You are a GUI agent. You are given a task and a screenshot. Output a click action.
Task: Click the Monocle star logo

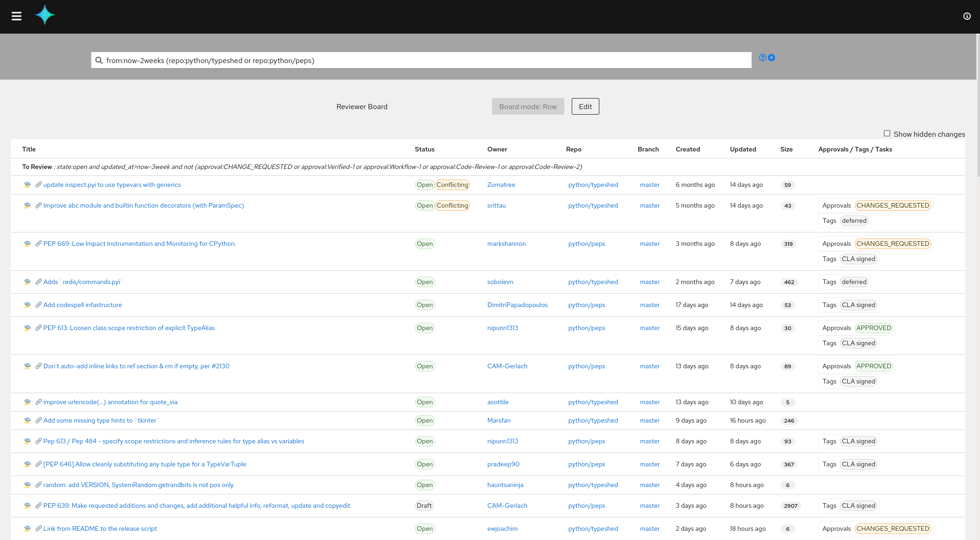point(45,15)
